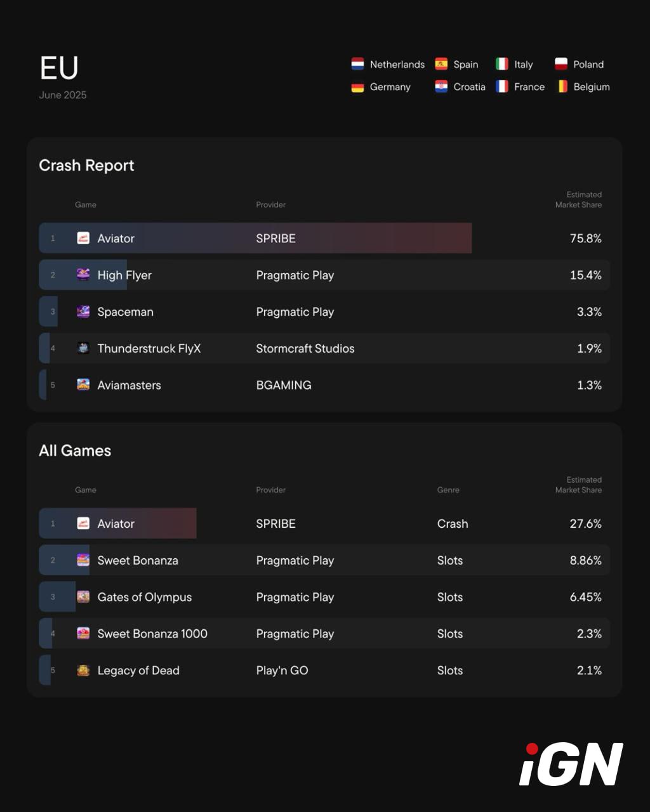This screenshot has height=812, width=650.
Task: Click the "Poland" country label
Action: coord(588,65)
